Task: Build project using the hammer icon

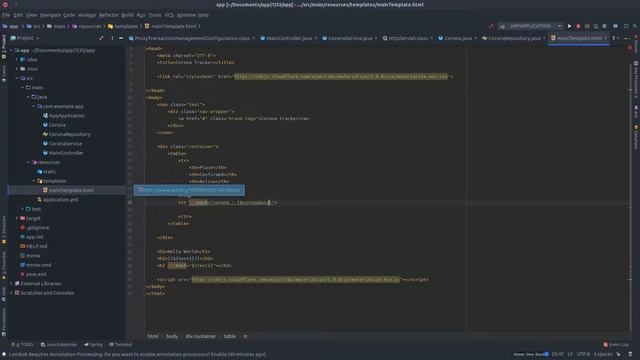Action: [x=491, y=26]
